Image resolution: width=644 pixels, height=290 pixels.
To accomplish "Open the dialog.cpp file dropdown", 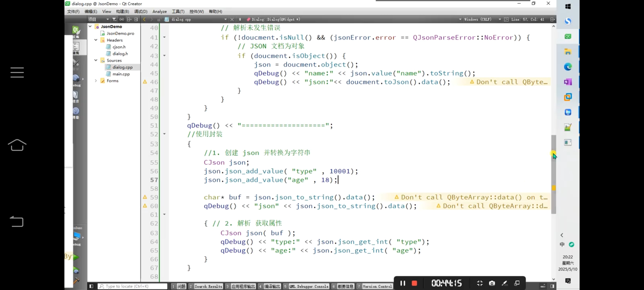I will (x=225, y=19).
